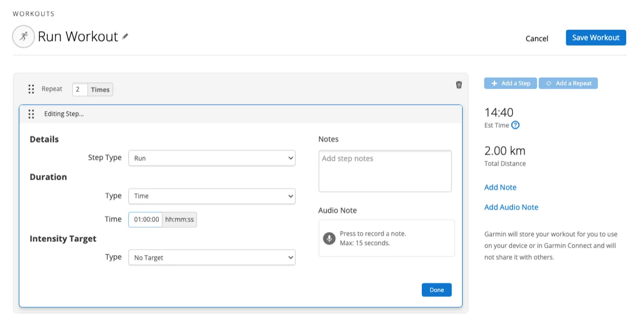Click the Editing Step drag handle
644x318 pixels.
[31, 114]
